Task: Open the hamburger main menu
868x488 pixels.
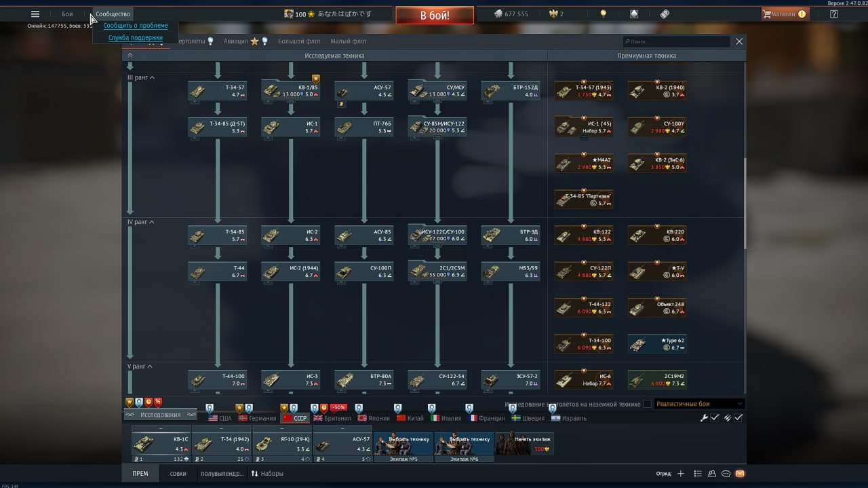Action: tap(35, 14)
